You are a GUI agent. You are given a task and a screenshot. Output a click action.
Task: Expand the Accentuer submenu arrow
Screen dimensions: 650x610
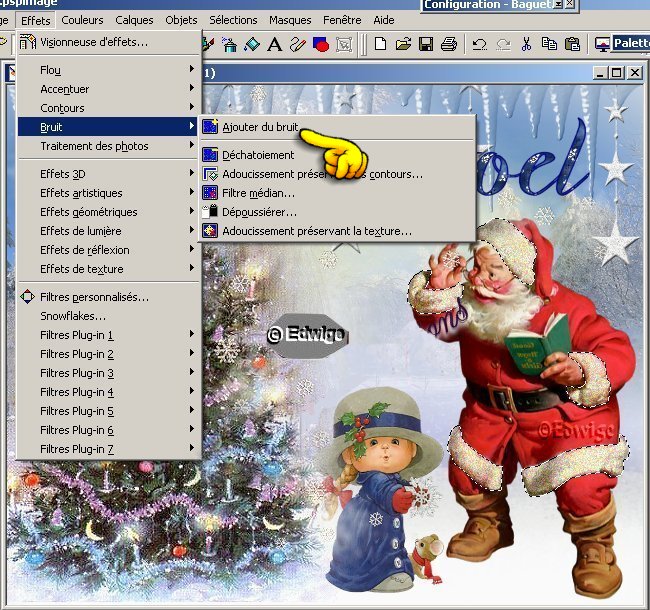[x=192, y=87]
